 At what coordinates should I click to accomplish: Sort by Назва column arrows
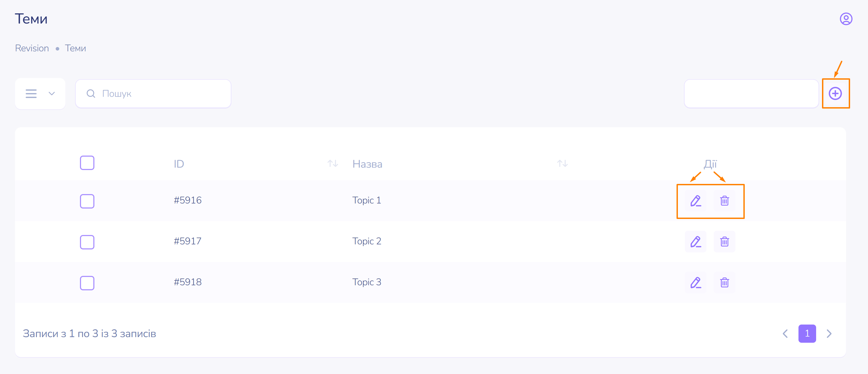[562, 164]
